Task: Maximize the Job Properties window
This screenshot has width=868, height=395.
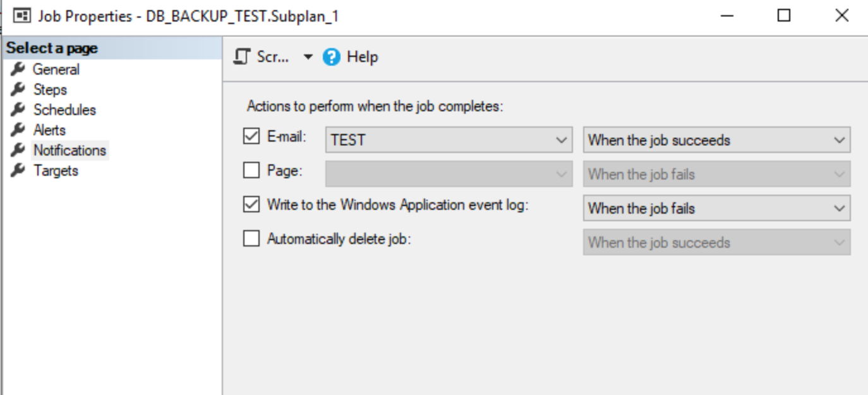Action: pyautogui.click(x=784, y=16)
